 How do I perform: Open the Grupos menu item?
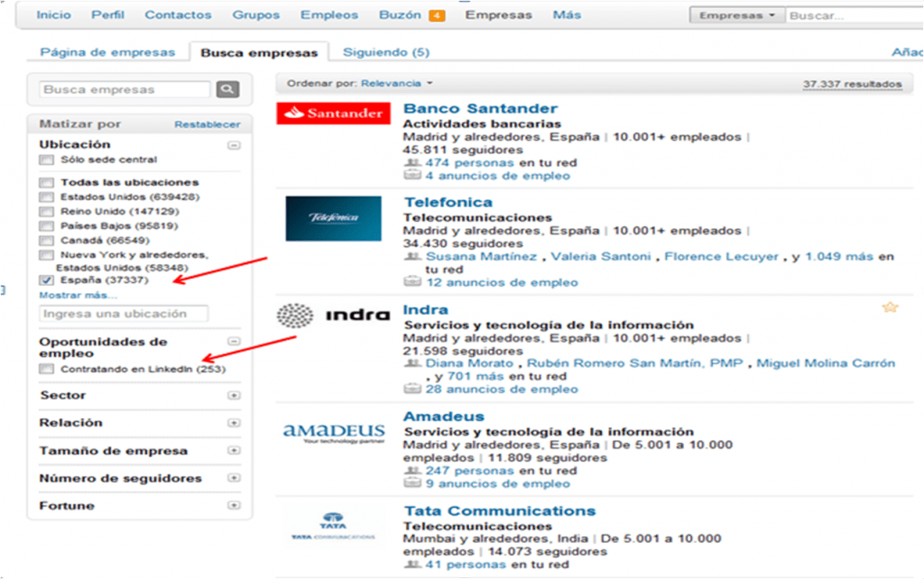click(x=255, y=14)
